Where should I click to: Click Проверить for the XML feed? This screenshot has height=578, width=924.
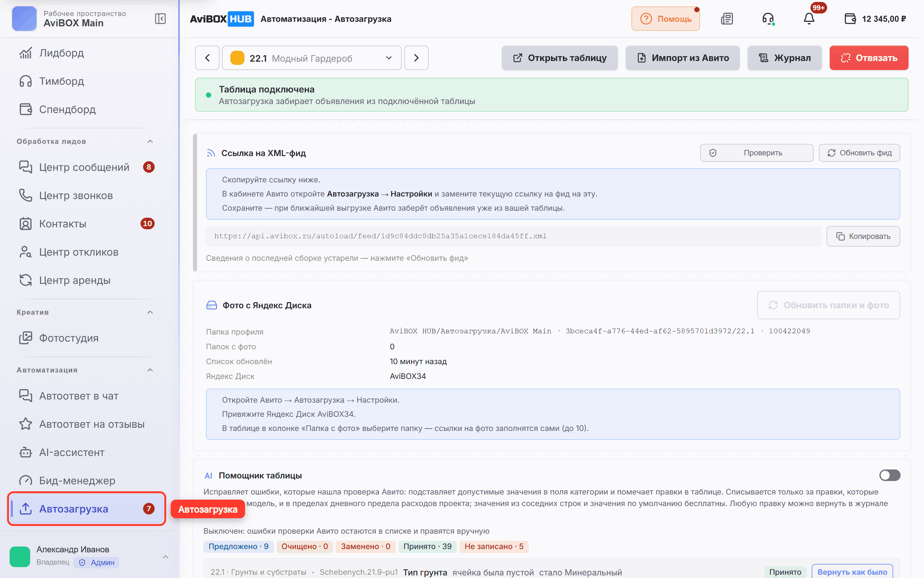(x=757, y=153)
